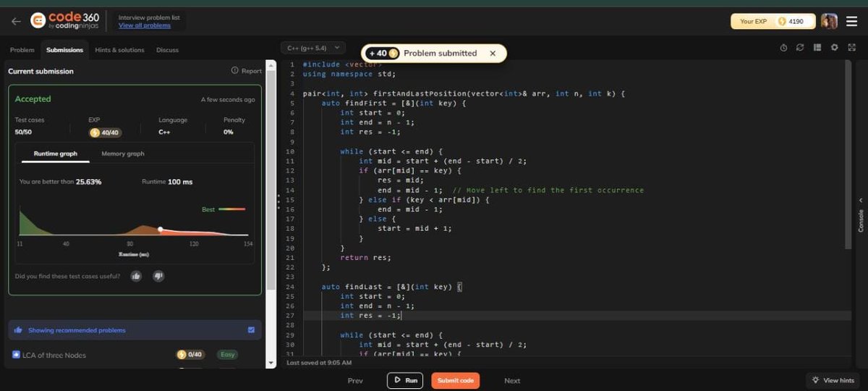The image size is (868, 391).
Task: Switch to the Submissions tab
Action: pyautogui.click(x=64, y=50)
